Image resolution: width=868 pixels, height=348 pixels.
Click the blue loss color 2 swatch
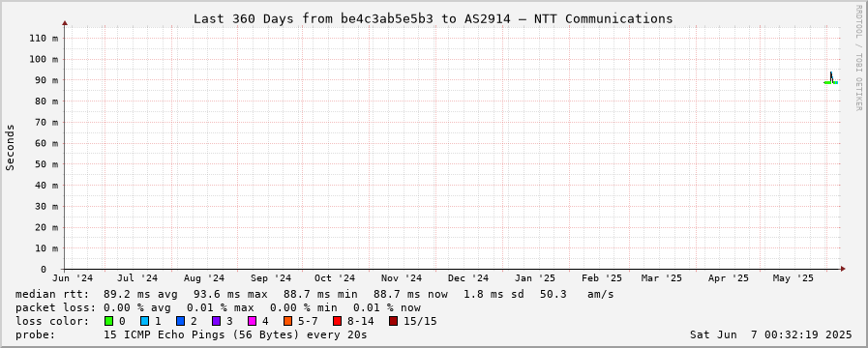[x=180, y=321]
